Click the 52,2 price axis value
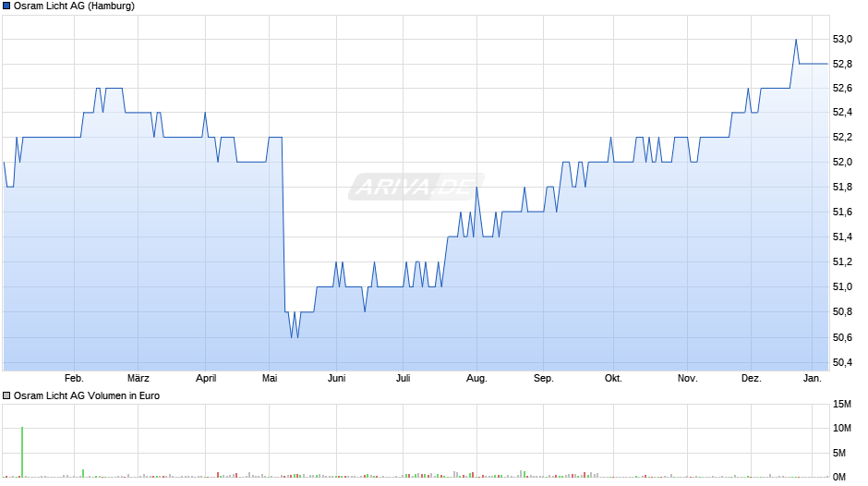 [x=842, y=138]
